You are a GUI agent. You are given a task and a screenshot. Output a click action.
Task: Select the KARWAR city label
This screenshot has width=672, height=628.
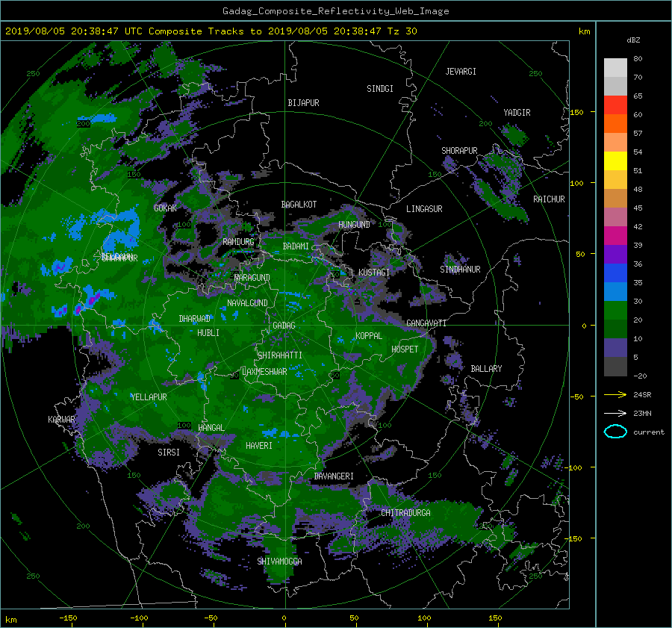[x=61, y=420]
